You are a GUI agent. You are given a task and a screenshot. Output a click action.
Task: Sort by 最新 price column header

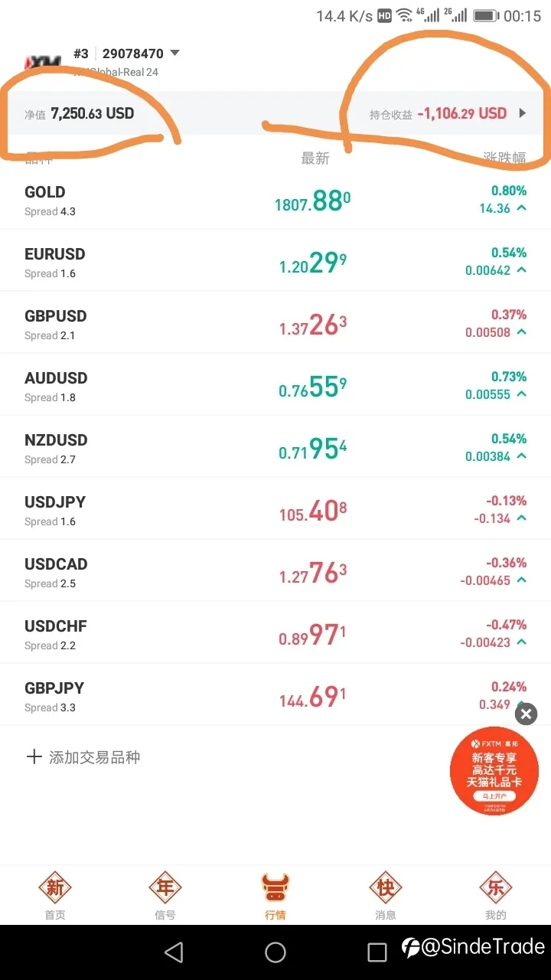pos(315,158)
